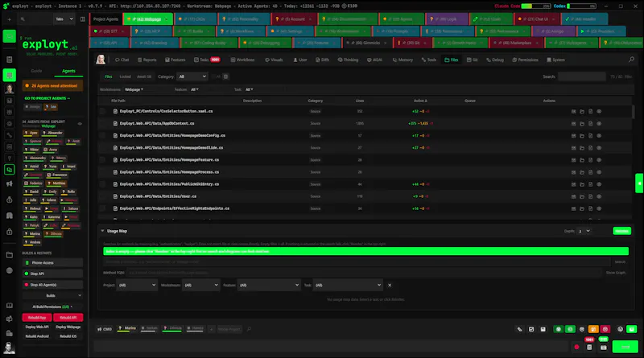
Task: Open folder icon for EffectiveRightsEndpoints.cs row
Action: 582,208
